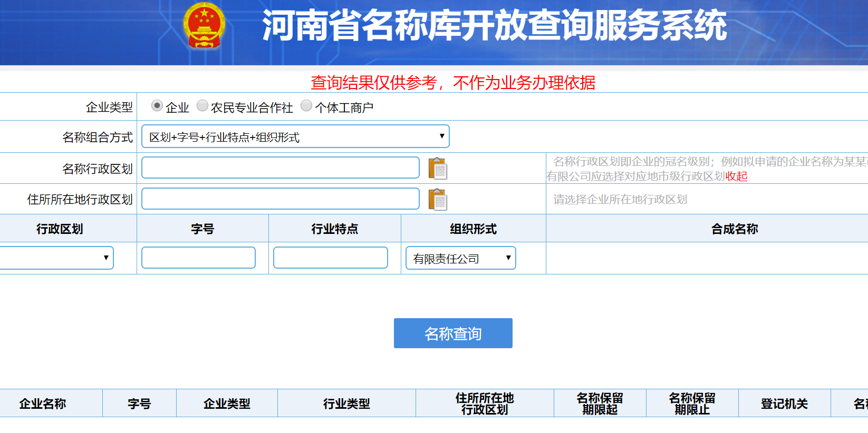
Task: Click the red 收起 collapse link
Action: pyautogui.click(x=737, y=176)
